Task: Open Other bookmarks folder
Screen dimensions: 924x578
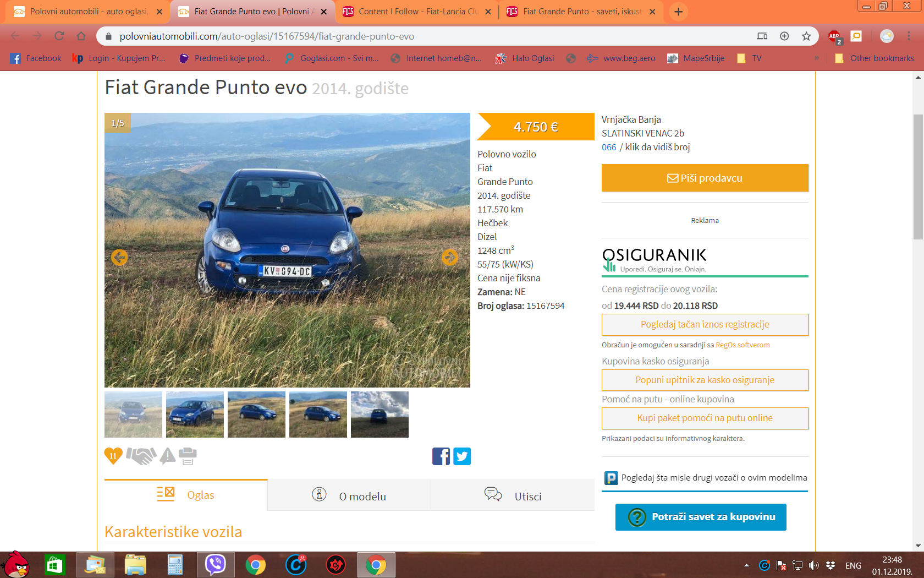Action: tap(875, 58)
